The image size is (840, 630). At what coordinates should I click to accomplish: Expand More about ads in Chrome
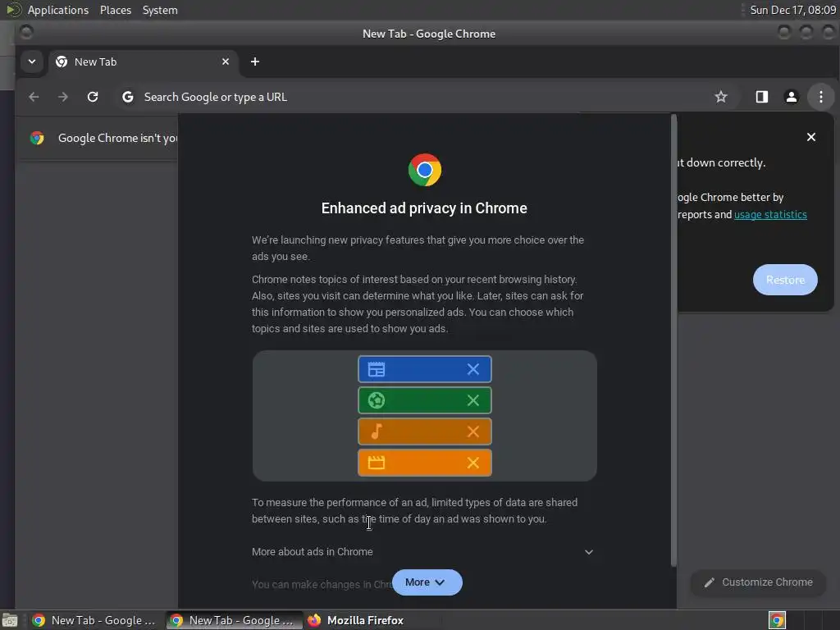423,552
